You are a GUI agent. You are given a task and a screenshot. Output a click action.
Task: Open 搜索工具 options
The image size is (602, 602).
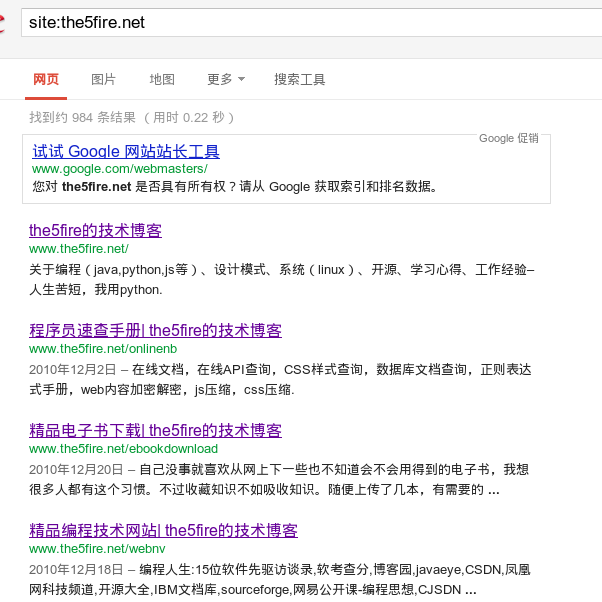coord(299,79)
